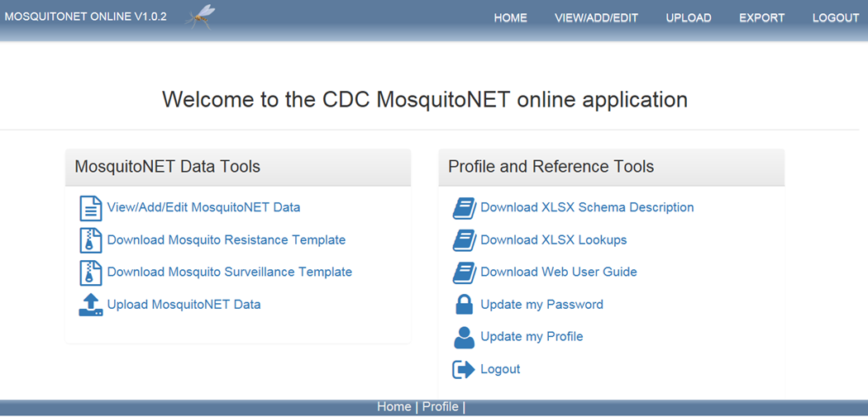This screenshot has width=868, height=417.
Task: Click the Home link in the footer
Action: point(393,407)
